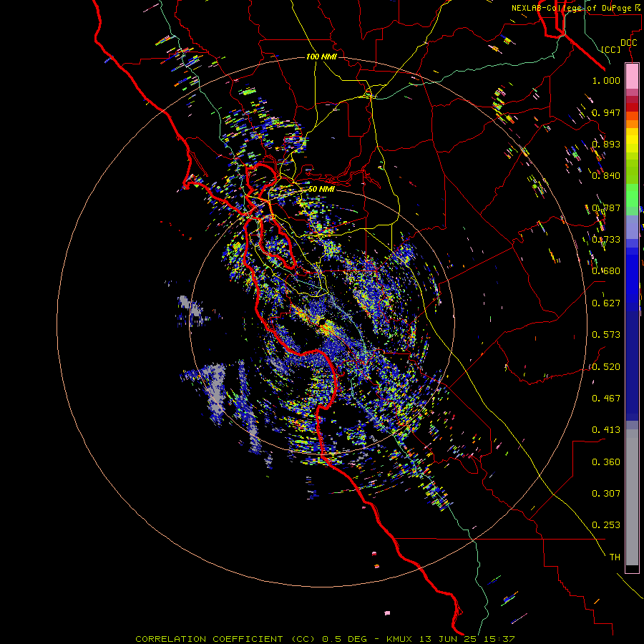Click the 0.573 scale value
Screen dimensions: 644x644
tap(606, 335)
